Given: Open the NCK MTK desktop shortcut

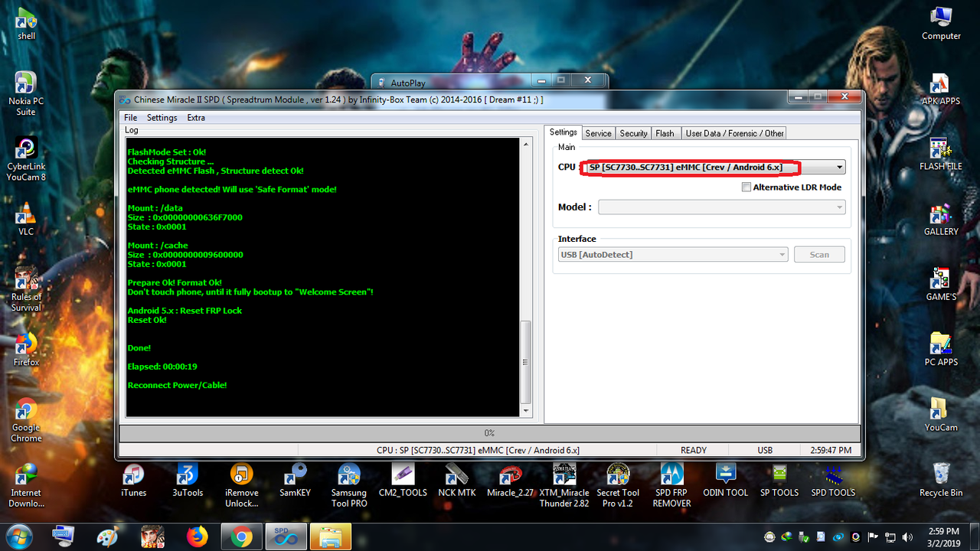Looking at the screenshot, I should 457,480.
